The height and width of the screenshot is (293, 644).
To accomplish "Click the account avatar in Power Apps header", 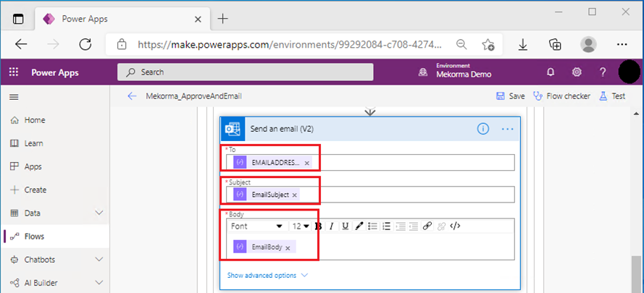I will (x=629, y=72).
